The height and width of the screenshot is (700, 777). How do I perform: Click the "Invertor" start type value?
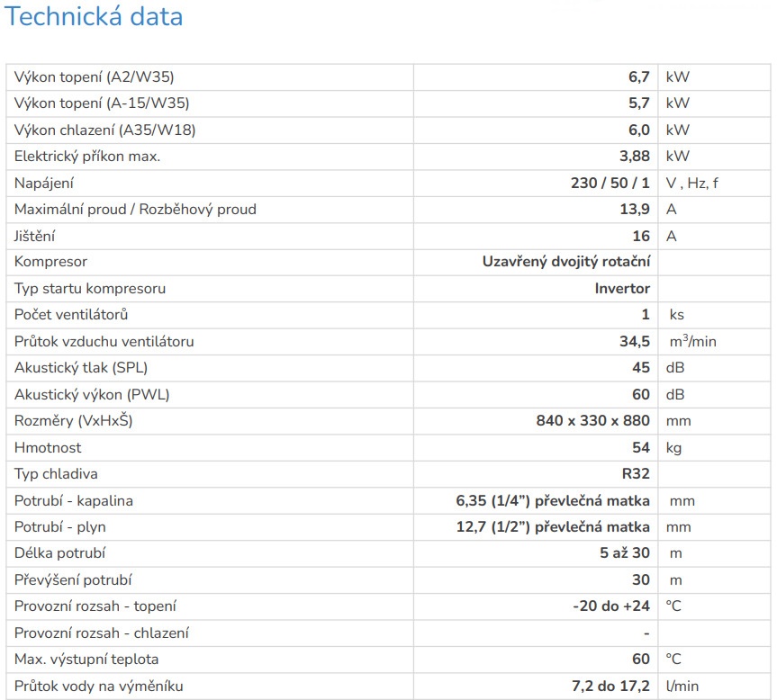coord(621,289)
